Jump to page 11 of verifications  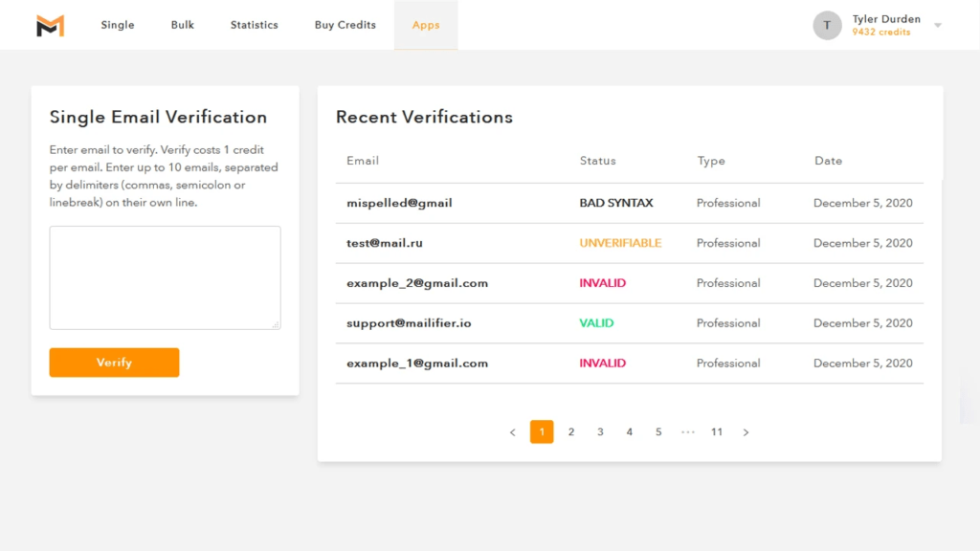(x=716, y=431)
